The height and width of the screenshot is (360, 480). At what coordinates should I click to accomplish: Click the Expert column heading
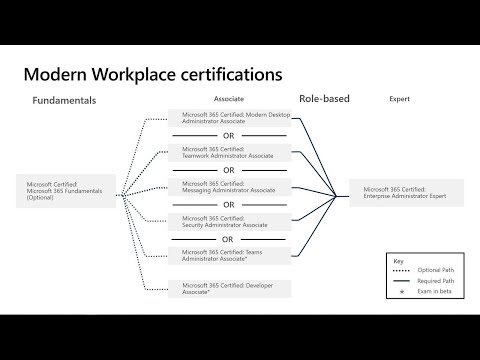[x=399, y=99]
